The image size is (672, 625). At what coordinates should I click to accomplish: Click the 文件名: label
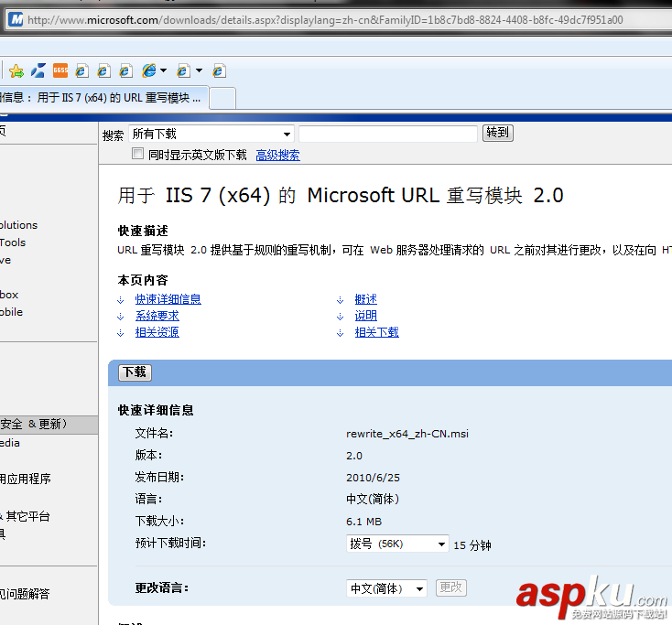tap(155, 433)
